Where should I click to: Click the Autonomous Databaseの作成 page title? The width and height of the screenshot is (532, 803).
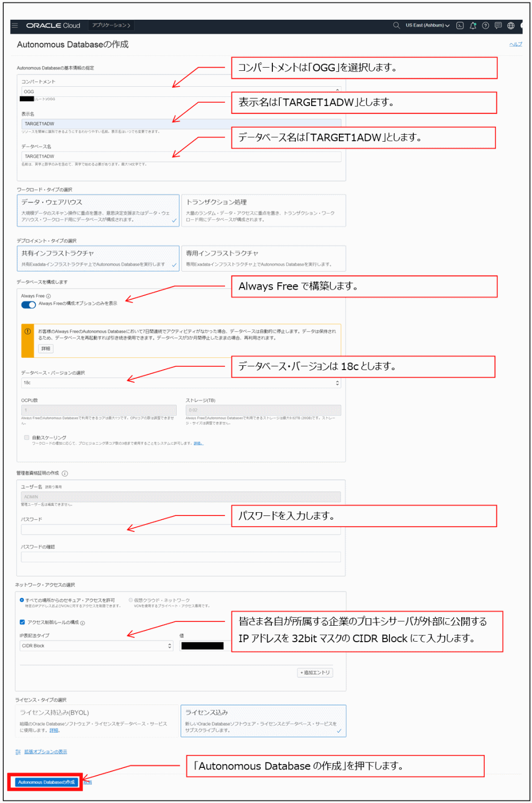(x=73, y=44)
